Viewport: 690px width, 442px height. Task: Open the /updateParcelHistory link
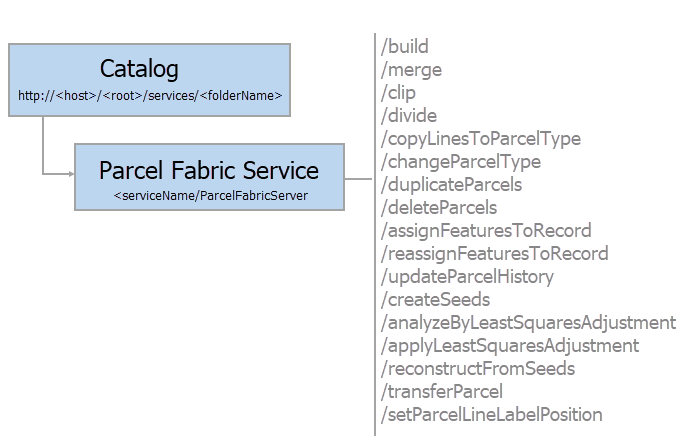pyautogui.click(x=467, y=277)
